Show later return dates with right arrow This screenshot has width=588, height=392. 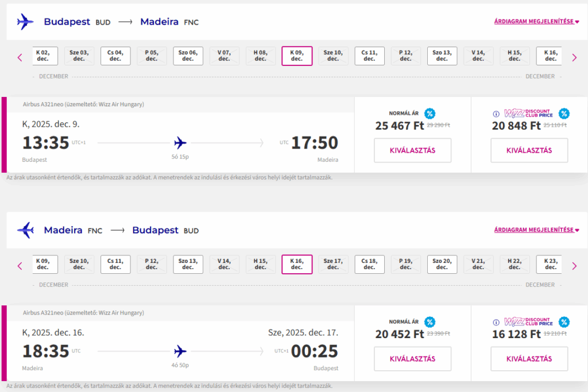click(574, 266)
